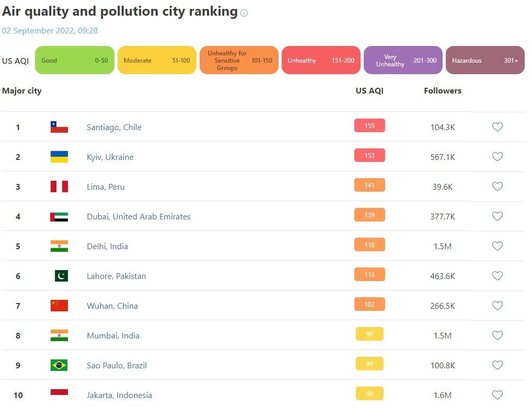Click the US AQI column header

point(369,90)
